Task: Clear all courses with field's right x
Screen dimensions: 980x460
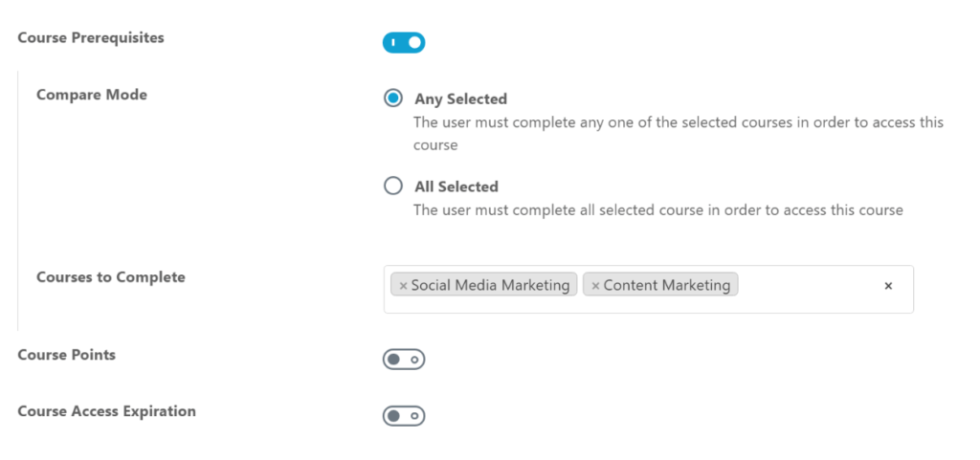Action: (888, 286)
